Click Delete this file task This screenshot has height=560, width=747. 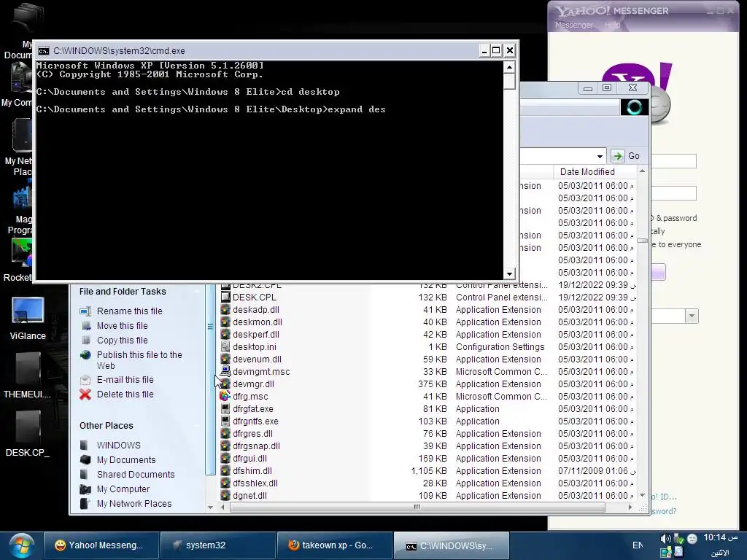125,394
